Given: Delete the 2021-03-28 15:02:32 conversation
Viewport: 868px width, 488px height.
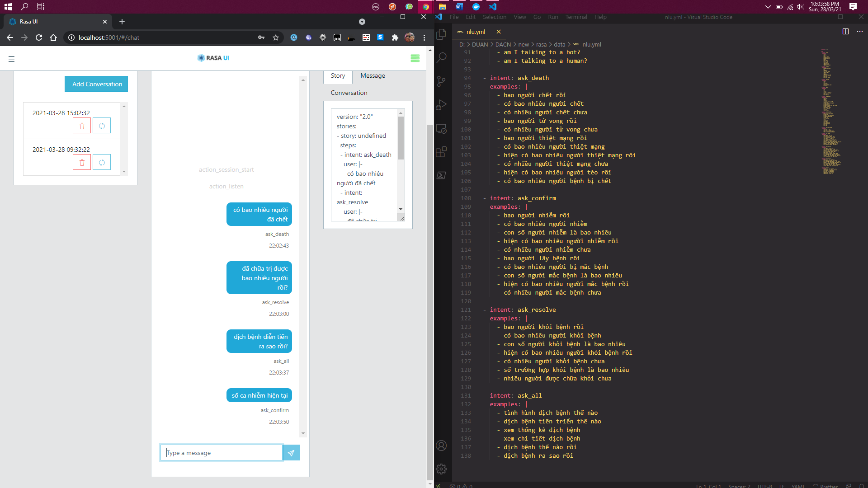Looking at the screenshot, I should tap(82, 126).
